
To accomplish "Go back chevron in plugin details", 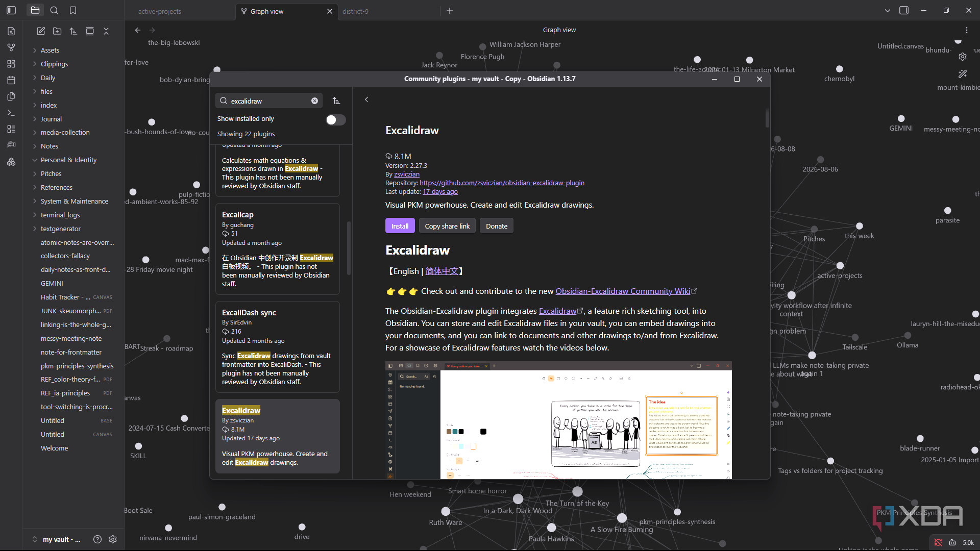I will tap(366, 99).
